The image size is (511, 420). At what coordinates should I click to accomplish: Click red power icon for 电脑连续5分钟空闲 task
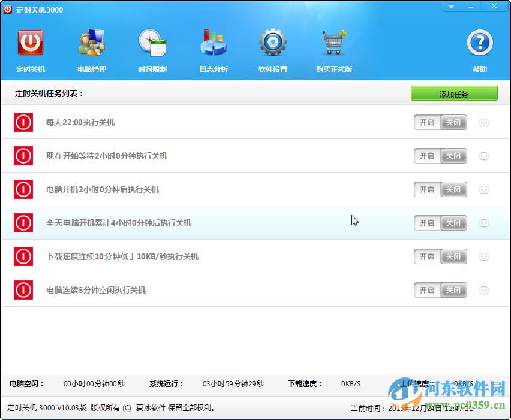(23, 290)
